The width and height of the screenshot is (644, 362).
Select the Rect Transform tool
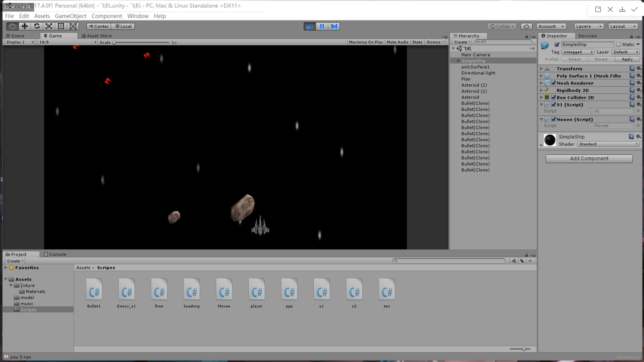[x=61, y=26]
